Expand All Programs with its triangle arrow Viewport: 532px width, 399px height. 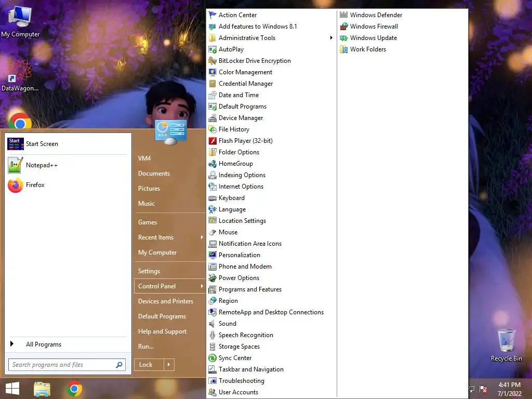click(x=12, y=344)
